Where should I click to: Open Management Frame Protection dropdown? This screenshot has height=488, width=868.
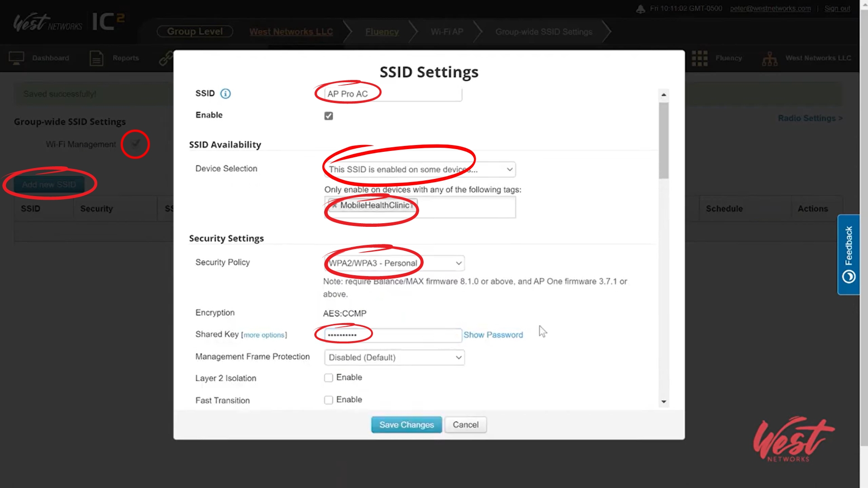394,357
